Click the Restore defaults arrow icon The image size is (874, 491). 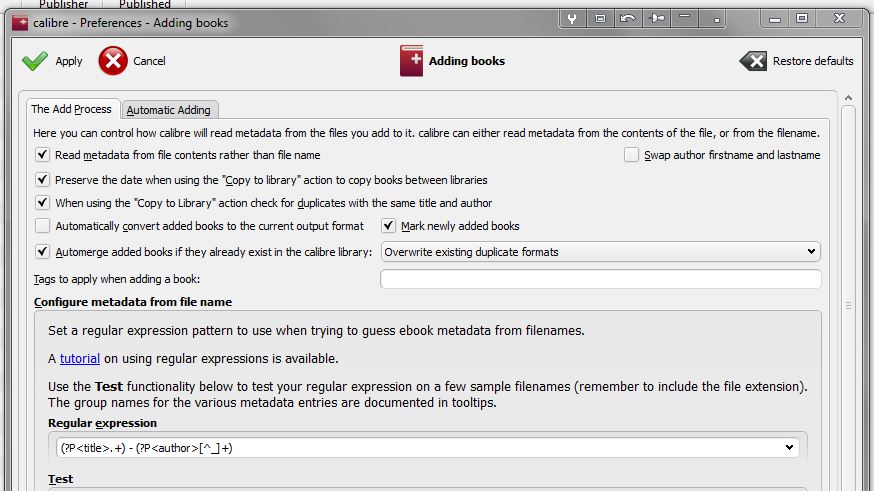pyautogui.click(x=753, y=61)
